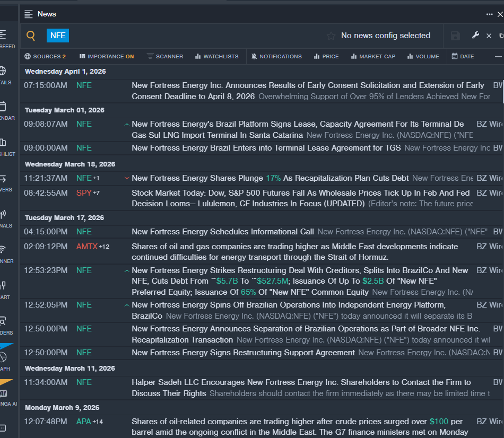Screen dimensions: 504x438
Task: Click the AMTX ticker symbol link
Action: tap(87, 247)
